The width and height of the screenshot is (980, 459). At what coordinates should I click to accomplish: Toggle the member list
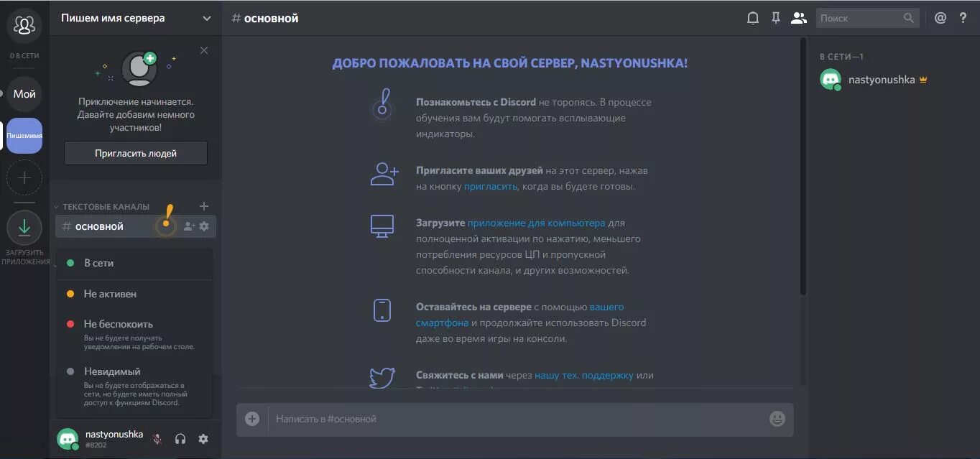click(799, 18)
